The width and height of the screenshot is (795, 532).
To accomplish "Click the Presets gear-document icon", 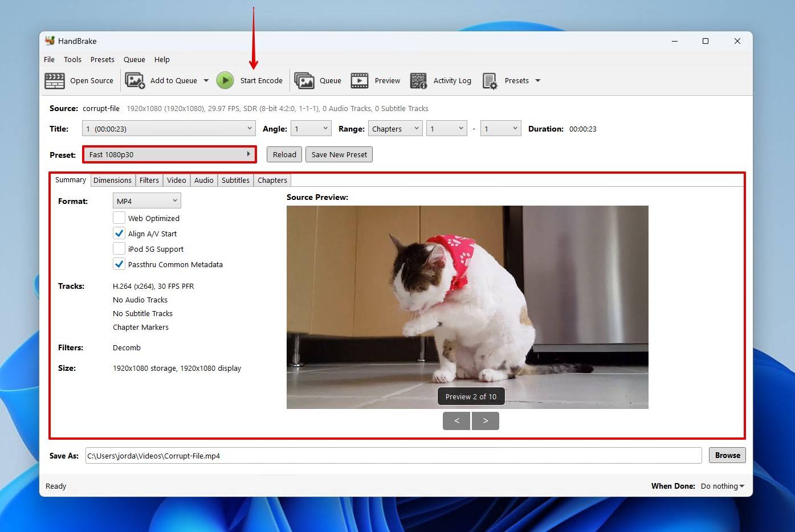I will [490, 81].
